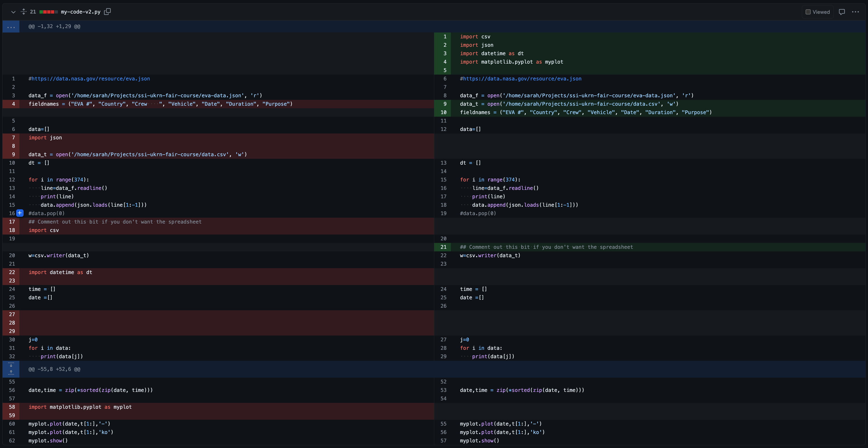Expand hidden lines via the ellipsis in first hunk
The image size is (868, 448).
(x=11, y=27)
